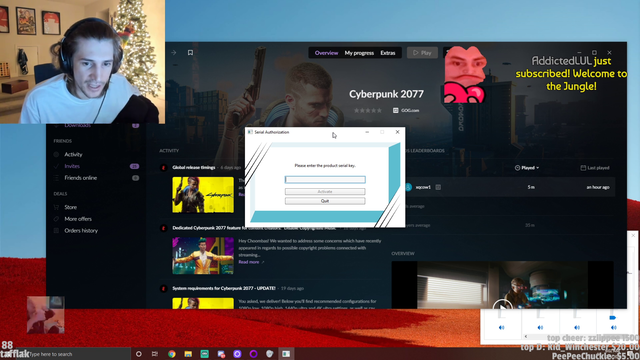The height and width of the screenshot is (360, 640).
Task: Switch to the Overview tab
Action: coord(326,53)
